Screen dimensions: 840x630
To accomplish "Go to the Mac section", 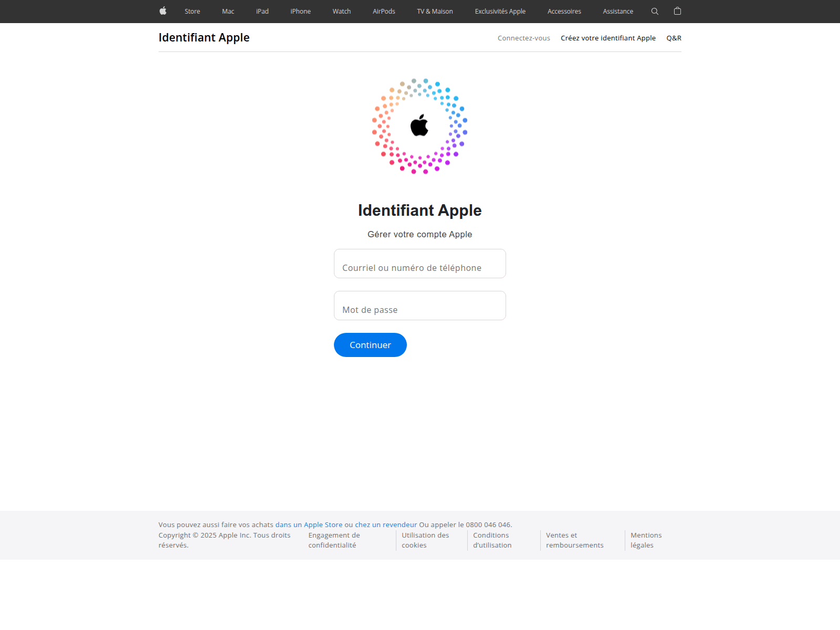I will pyautogui.click(x=228, y=12).
